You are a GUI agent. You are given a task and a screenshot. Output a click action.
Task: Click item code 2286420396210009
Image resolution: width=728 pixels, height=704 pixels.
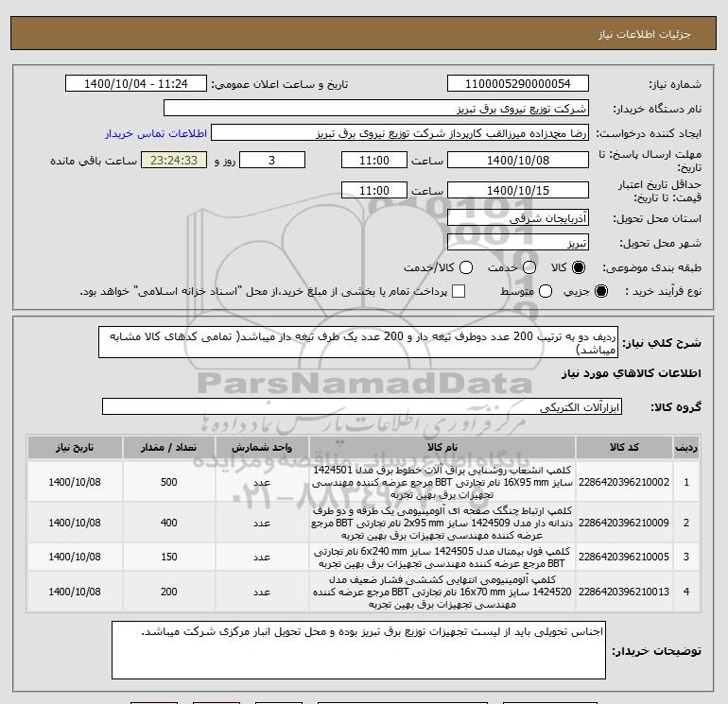624,523
